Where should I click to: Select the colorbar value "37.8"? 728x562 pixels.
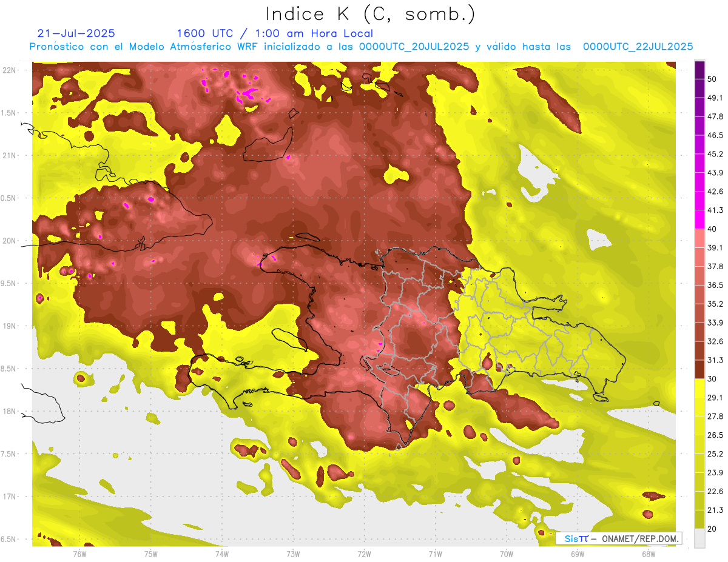point(715,266)
